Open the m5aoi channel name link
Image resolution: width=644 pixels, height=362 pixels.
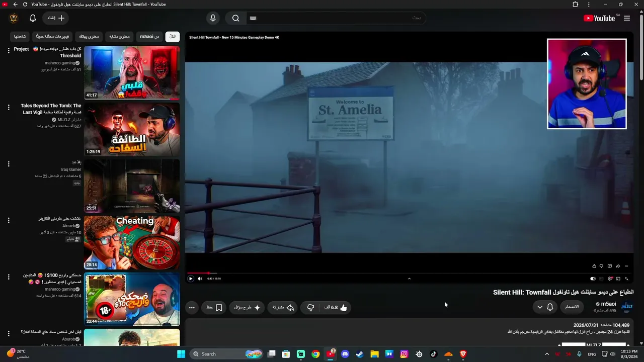pos(609,304)
